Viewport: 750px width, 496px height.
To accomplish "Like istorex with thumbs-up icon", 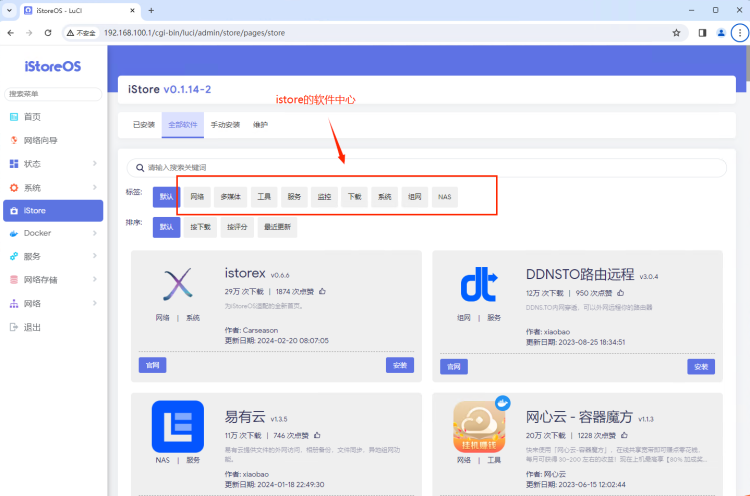I will pyautogui.click(x=322, y=291).
